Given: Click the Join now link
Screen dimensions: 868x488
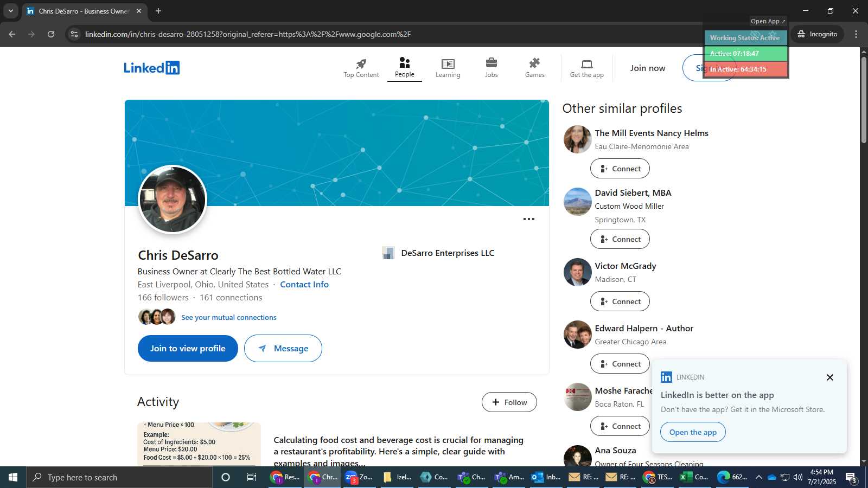Looking at the screenshot, I should 647,68.
